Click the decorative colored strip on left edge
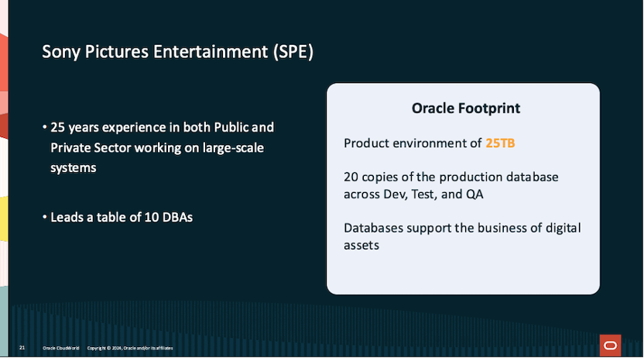Viewport: 644px width, 358px height. [4, 155]
